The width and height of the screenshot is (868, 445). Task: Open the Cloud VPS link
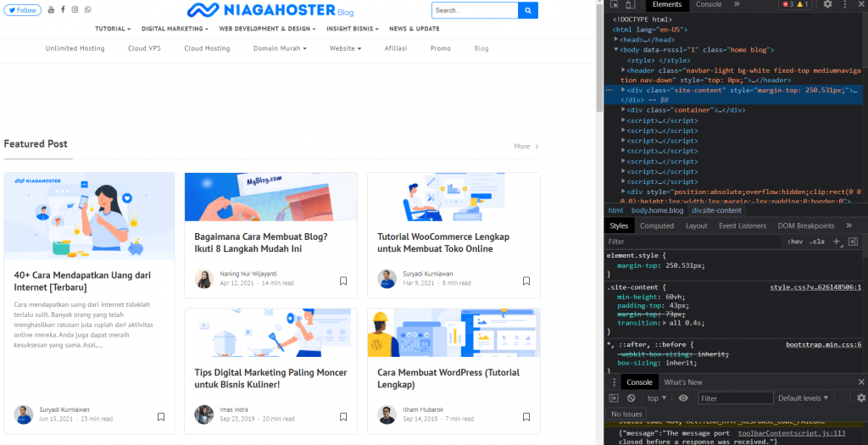tap(144, 48)
